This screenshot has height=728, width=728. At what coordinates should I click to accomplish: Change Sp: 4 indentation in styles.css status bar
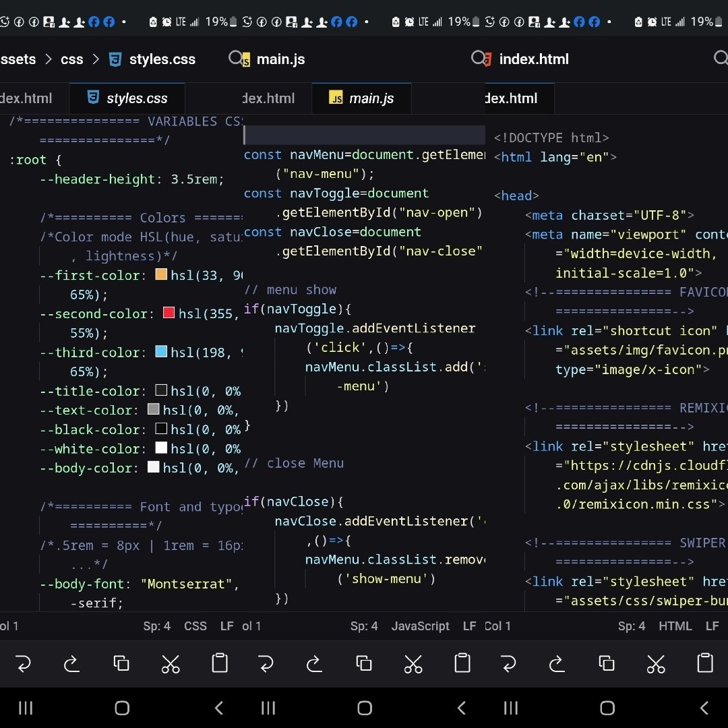[157, 626]
